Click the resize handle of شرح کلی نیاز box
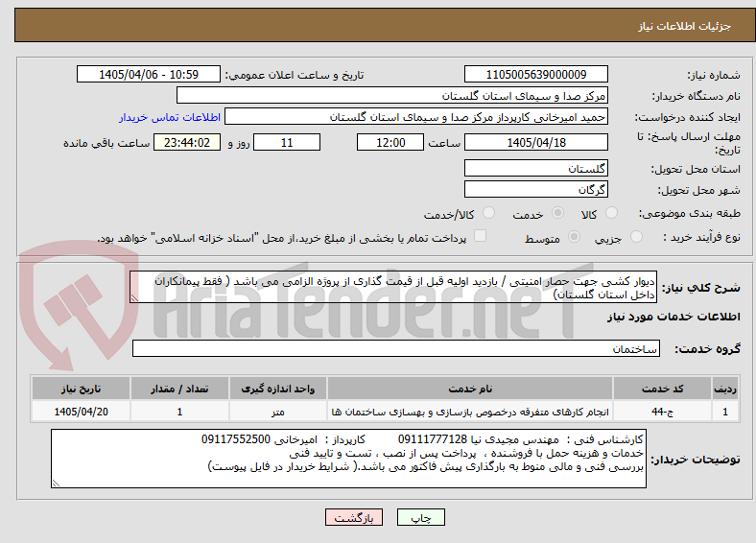756x543 pixels. tap(134, 298)
